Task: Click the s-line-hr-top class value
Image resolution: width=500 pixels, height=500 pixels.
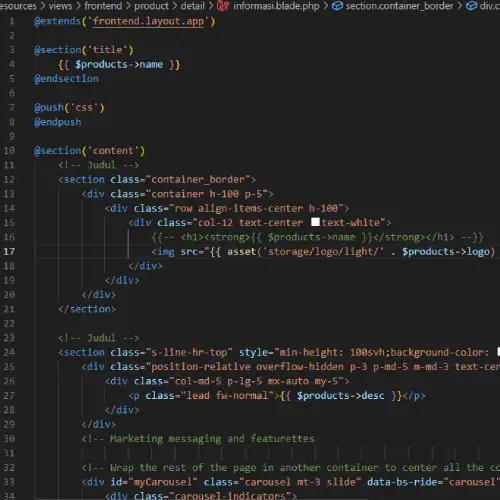Action: [189, 352]
